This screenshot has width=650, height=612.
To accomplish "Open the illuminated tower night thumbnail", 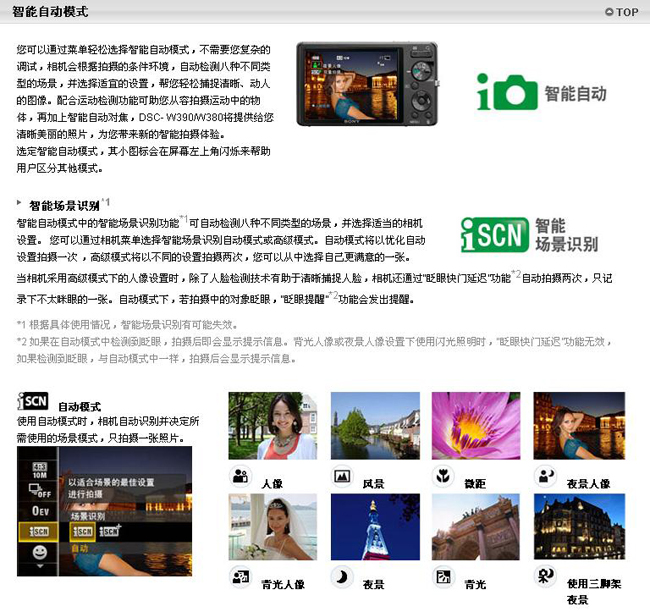I will (x=375, y=526).
